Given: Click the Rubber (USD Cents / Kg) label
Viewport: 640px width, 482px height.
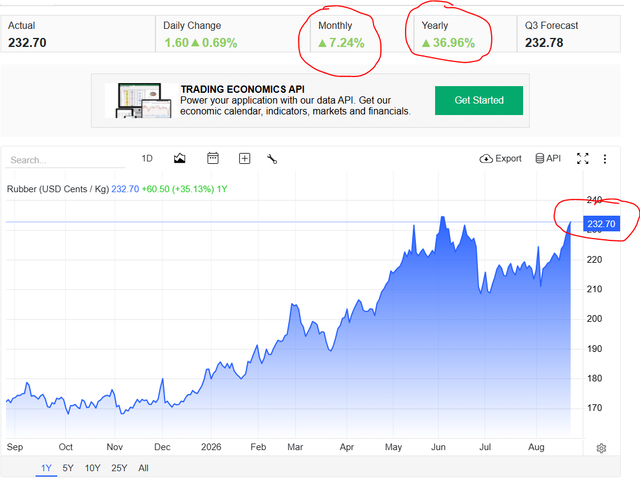Looking at the screenshot, I should 58,189.
